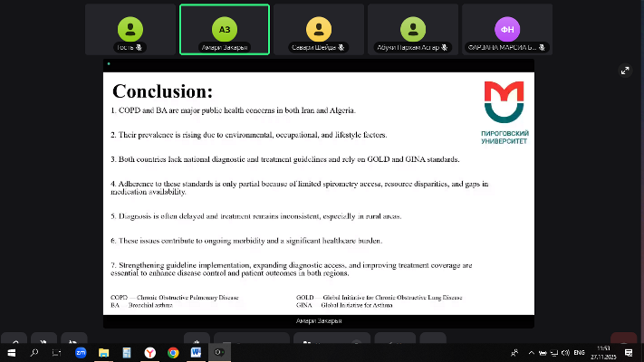Viewport: 644px width, 362px height.
Task: Click the fullscreen expand arrows icon
Action: (x=624, y=71)
